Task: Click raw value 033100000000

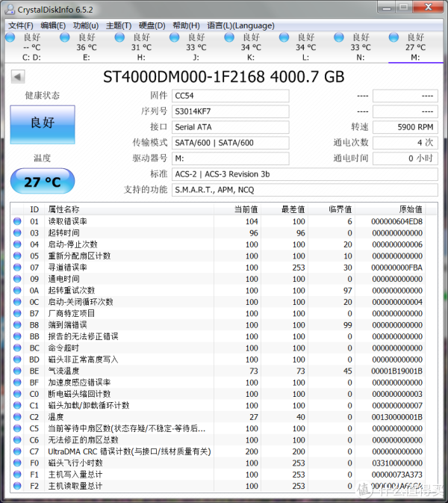Action: (x=397, y=463)
